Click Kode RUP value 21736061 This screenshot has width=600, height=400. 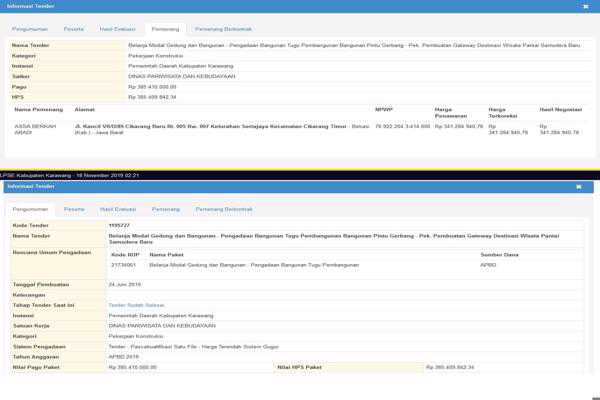point(123,265)
